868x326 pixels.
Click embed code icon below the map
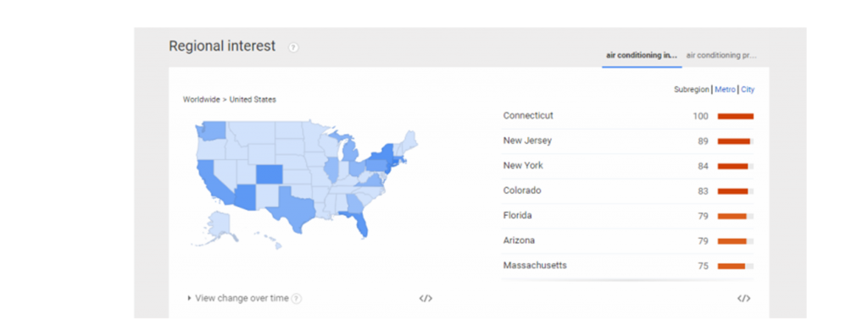click(x=426, y=298)
